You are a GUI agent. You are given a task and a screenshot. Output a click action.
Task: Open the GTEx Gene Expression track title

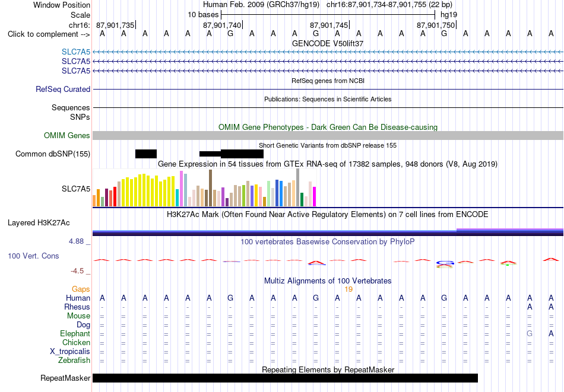(328, 164)
